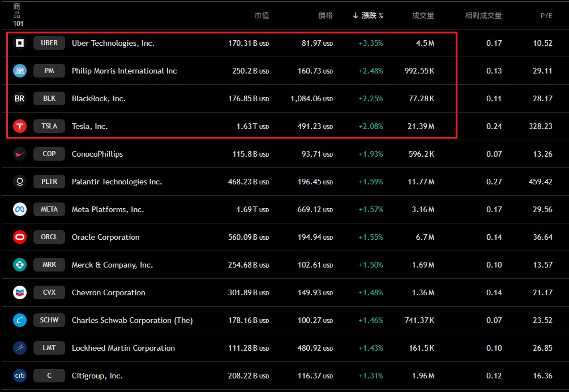Click the 商品 column header
The width and height of the screenshot is (569, 392).
tap(17, 10)
